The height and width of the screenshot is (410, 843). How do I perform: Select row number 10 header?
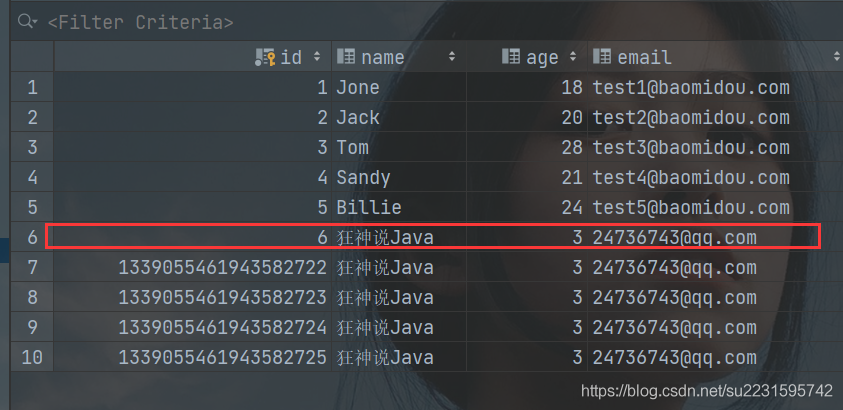32,358
